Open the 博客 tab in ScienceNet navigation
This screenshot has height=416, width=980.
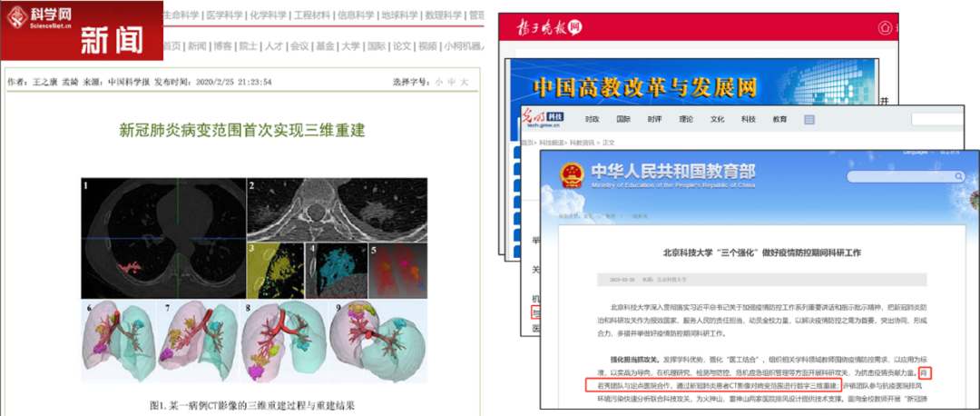(x=222, y=46)
